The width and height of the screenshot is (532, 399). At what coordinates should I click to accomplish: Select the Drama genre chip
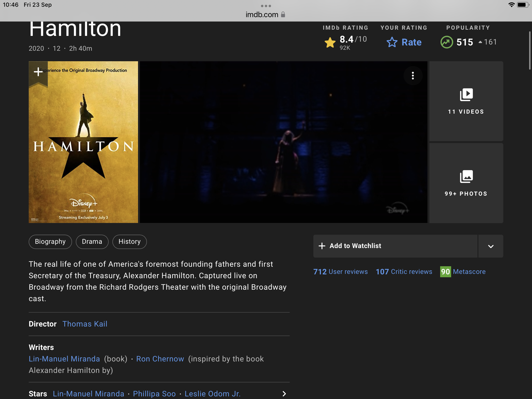(x=92, y=241)
